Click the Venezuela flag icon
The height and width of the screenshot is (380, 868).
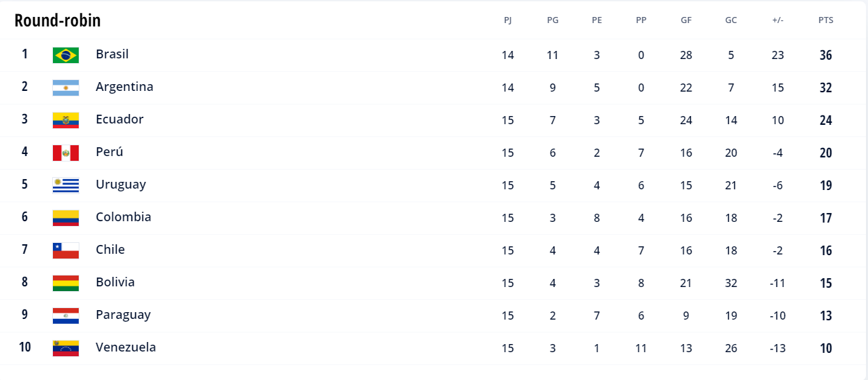click(66, 348)
